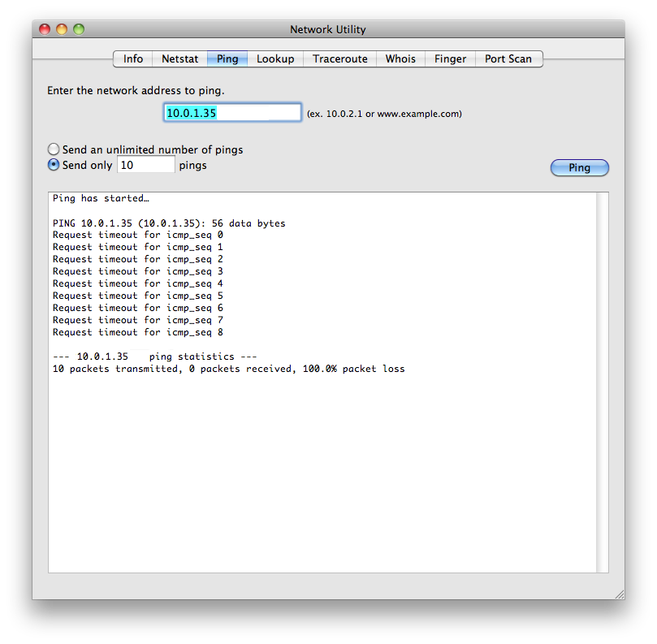This screenshot has height=644, width=657.
Task: Switch to the Info tab
Action: pyautogui.click(x=133, y=58)
